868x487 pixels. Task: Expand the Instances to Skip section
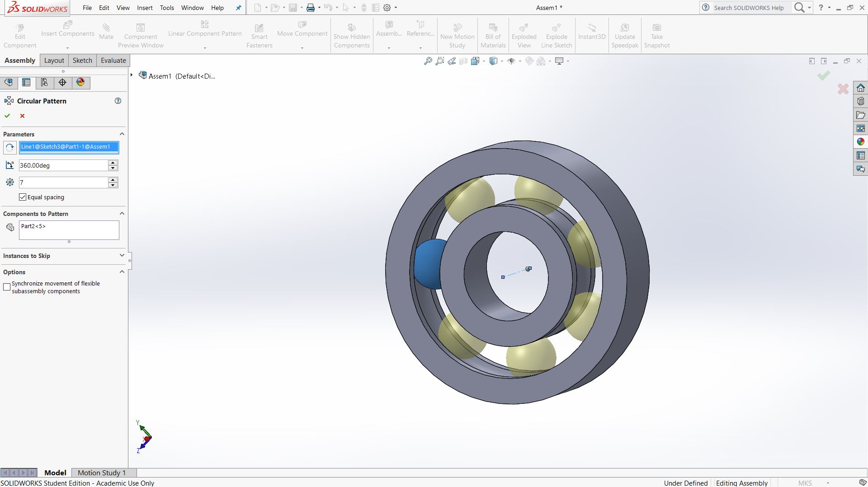click(122, 256)
